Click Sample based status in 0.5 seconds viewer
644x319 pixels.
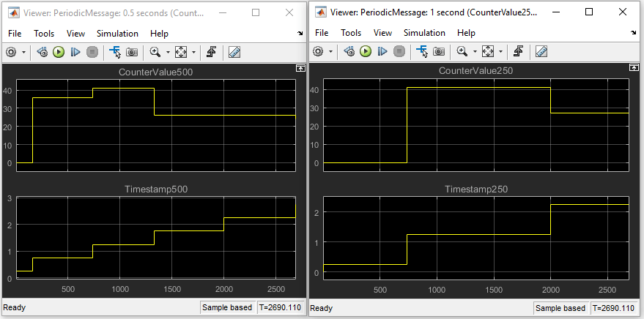227,307
